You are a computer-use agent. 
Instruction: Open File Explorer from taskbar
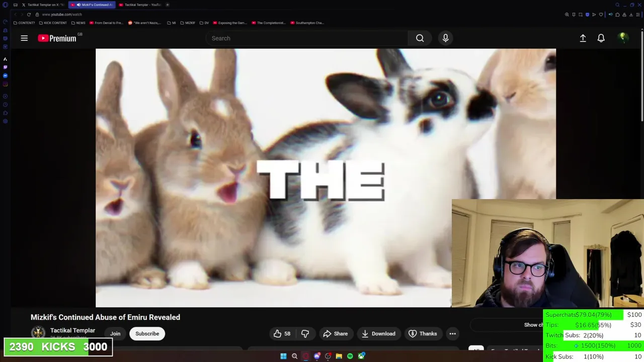[339, 356]
